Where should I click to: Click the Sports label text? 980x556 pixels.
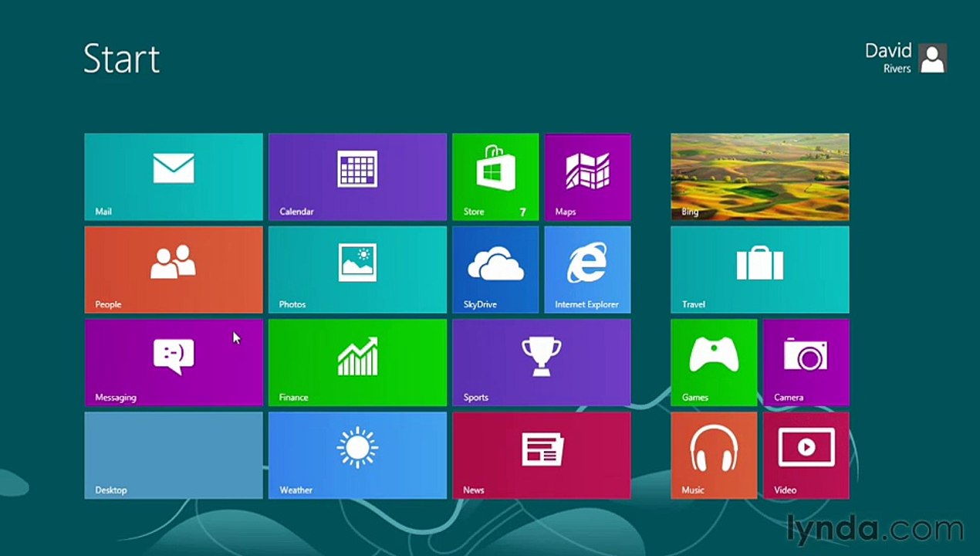[475, 398]
